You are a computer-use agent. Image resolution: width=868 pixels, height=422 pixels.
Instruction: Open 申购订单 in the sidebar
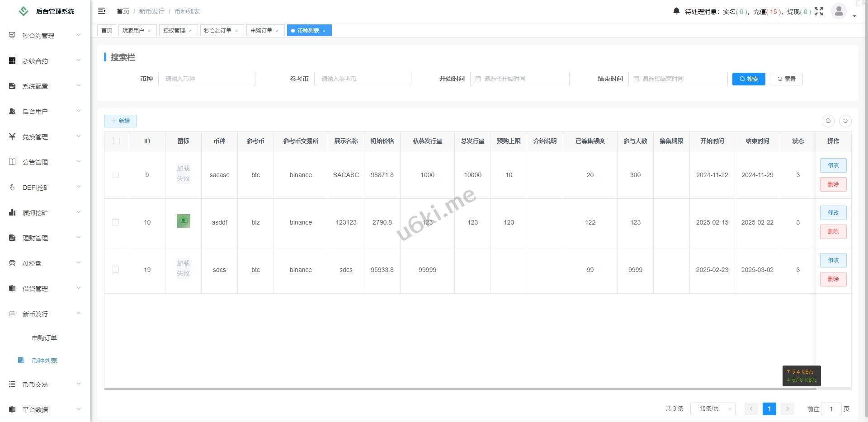pos(44,338)
